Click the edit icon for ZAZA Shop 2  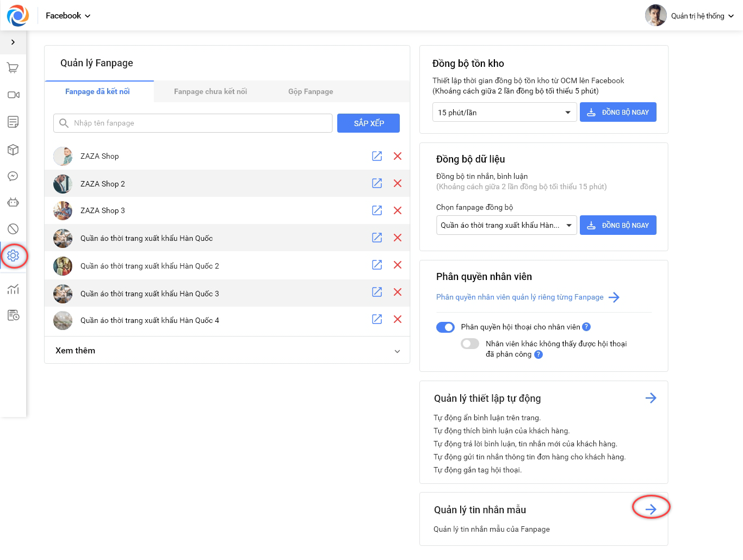[377, 183]
